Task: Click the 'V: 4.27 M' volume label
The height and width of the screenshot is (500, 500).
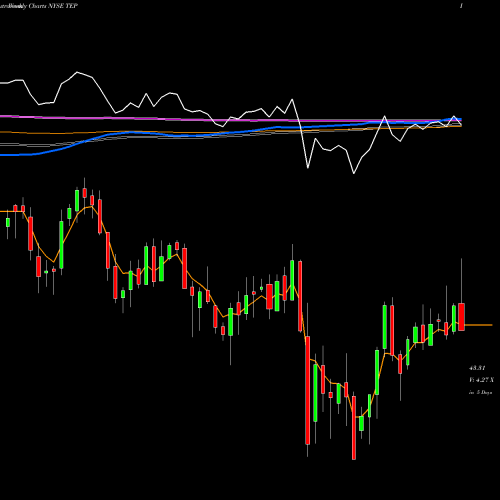Action: click(481, 380)
